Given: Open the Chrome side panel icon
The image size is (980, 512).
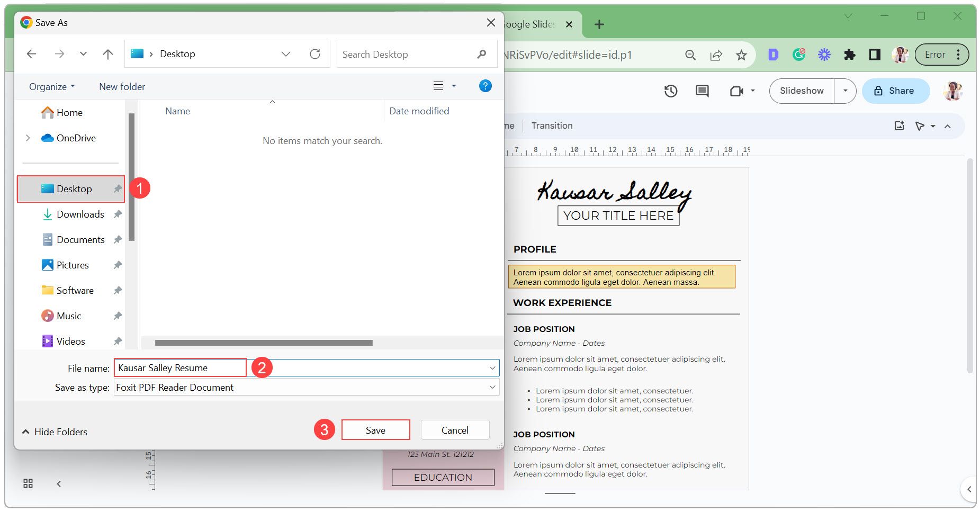Looking at the screenshot, I should (875, 54).
